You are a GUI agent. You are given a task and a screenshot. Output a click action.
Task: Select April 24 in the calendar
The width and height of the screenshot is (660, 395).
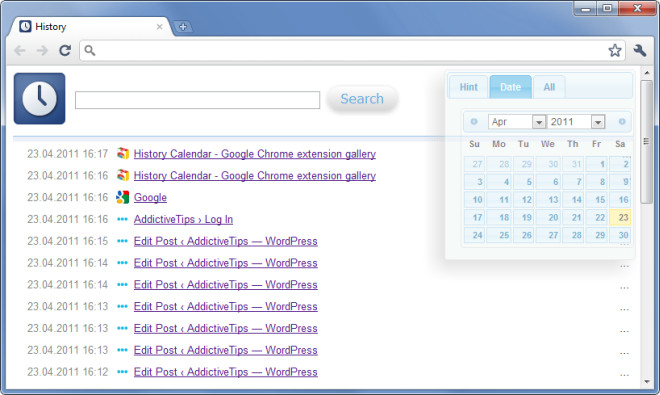474,235
